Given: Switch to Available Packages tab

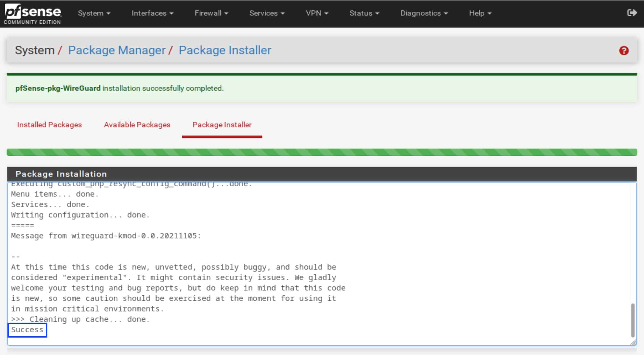Looking at the screenshot, I should pos(137,125).
